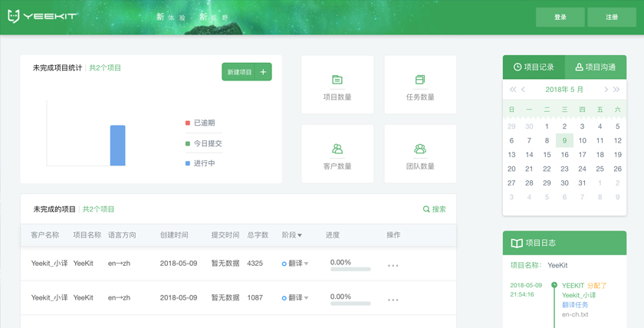Toggle the 已逾期 legend item
The width and height of the screenshot is (644, 328).
click(199, 123)
